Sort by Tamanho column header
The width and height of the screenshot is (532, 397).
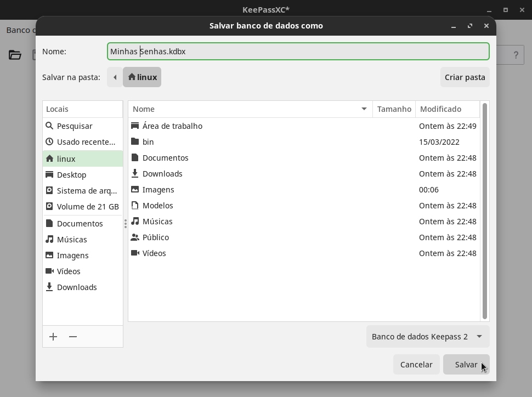coord(394,109)
